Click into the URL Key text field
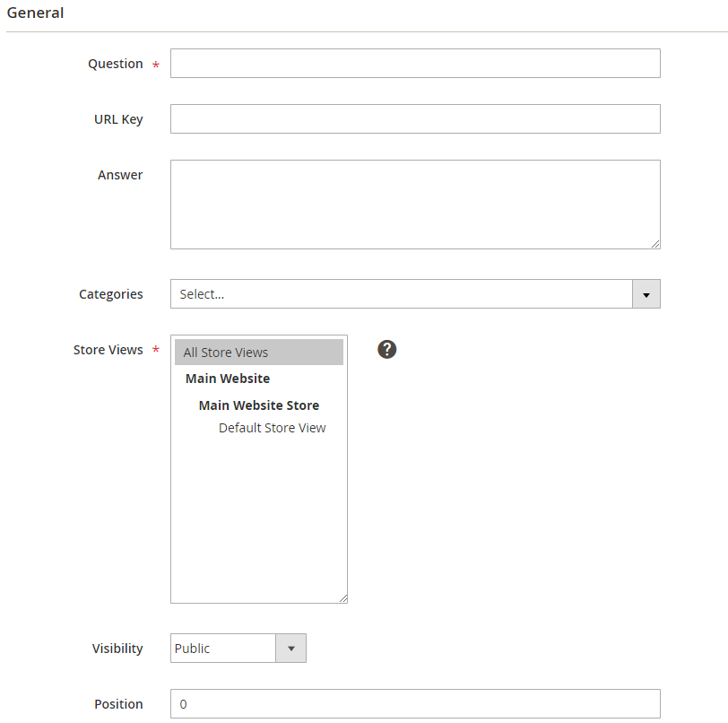This screenshot has height=723, width=728. click(415, 119)
